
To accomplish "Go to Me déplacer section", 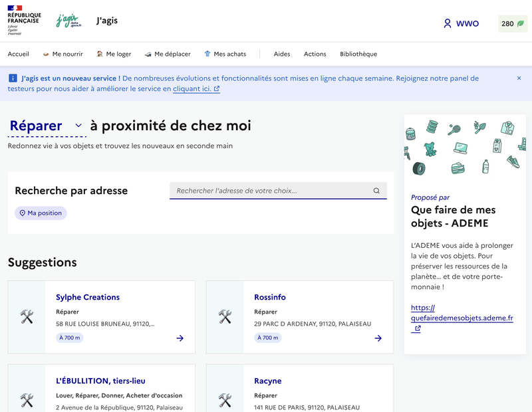I will click(168, 54).
